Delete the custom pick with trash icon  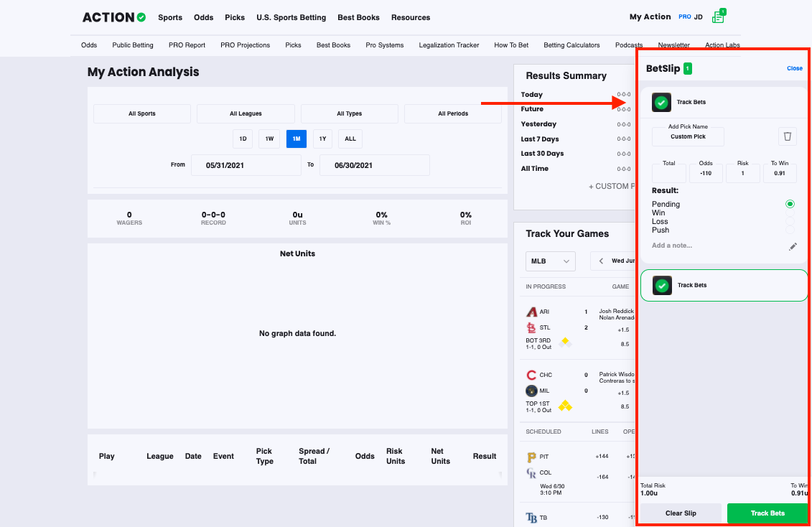click(788, 136)
